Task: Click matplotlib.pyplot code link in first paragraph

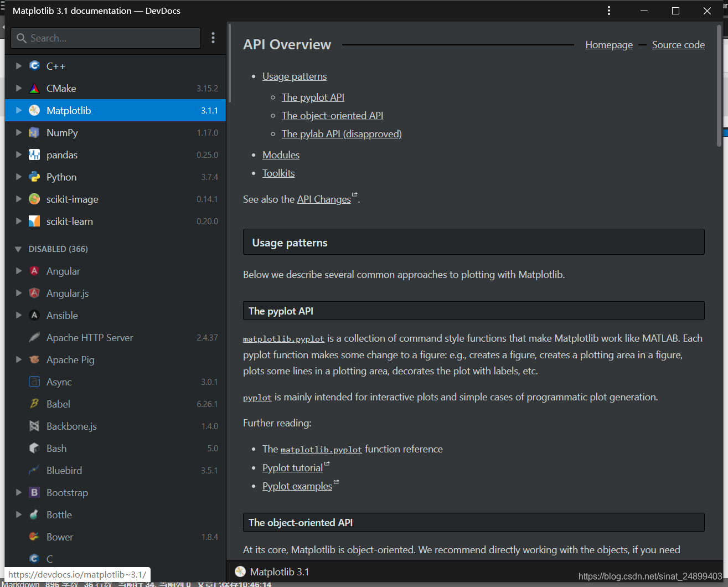Action: tap(283, 339)
